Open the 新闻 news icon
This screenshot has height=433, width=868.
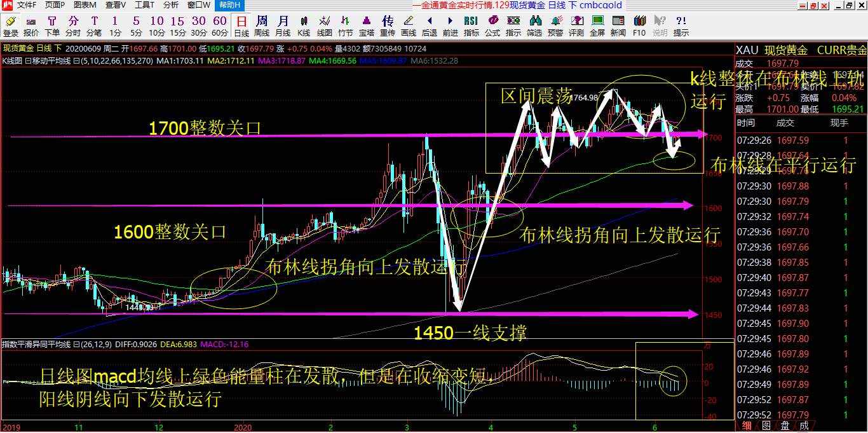pyautogui.click(x=618, y=26)
